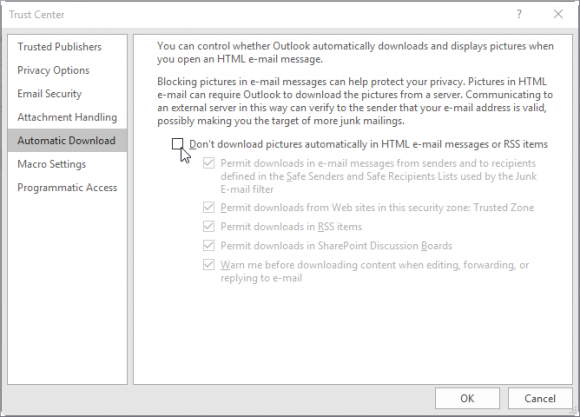Toggle Warn me before downloading content
This screenshot has height=417, width=580.
(x=209, y=265)
